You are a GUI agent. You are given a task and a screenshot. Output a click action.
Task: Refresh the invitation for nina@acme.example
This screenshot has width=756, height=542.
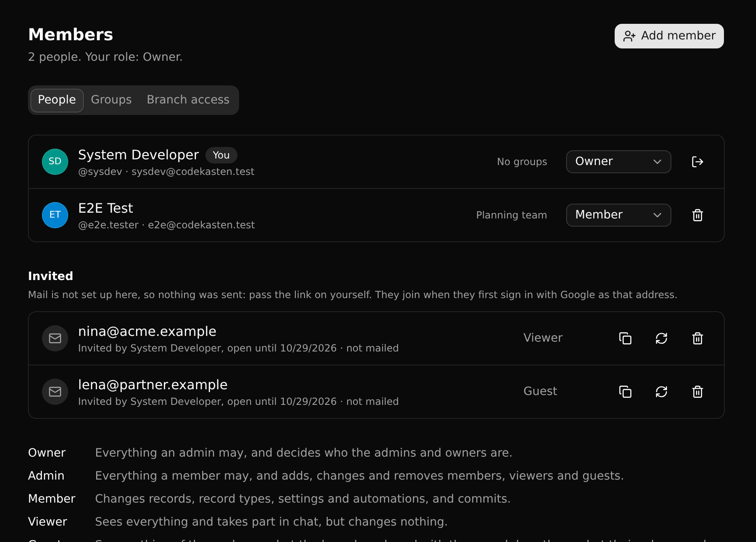click(x=661, y=338)
